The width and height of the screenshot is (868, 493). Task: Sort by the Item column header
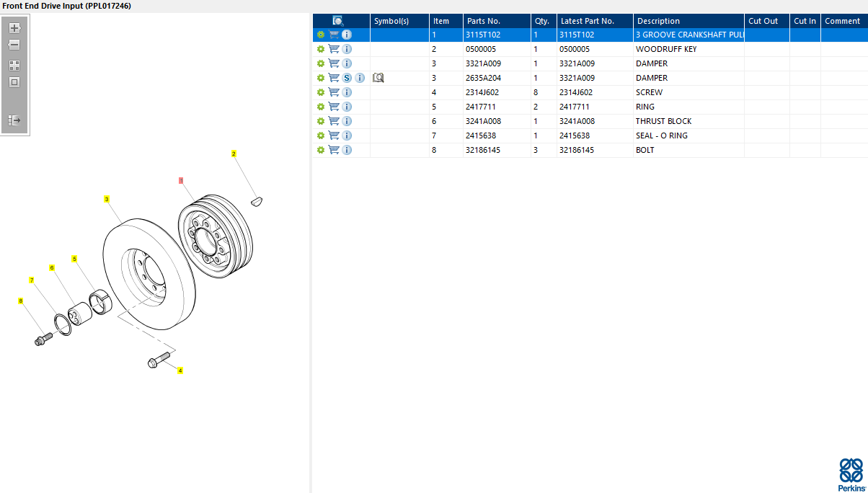click(x=446, y=21)
